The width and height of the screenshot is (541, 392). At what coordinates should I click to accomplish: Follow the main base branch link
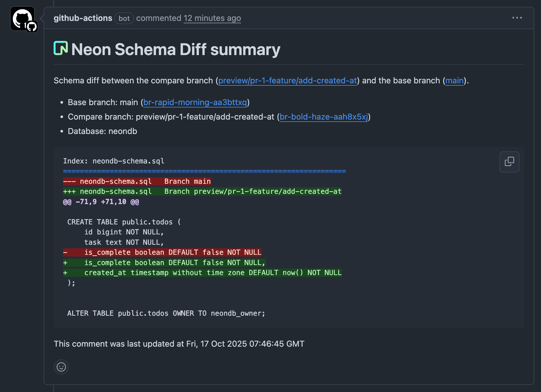(454, 80)
